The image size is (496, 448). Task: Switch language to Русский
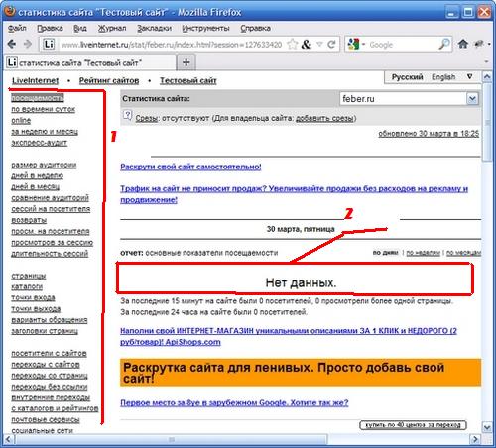tap(407, 77)
